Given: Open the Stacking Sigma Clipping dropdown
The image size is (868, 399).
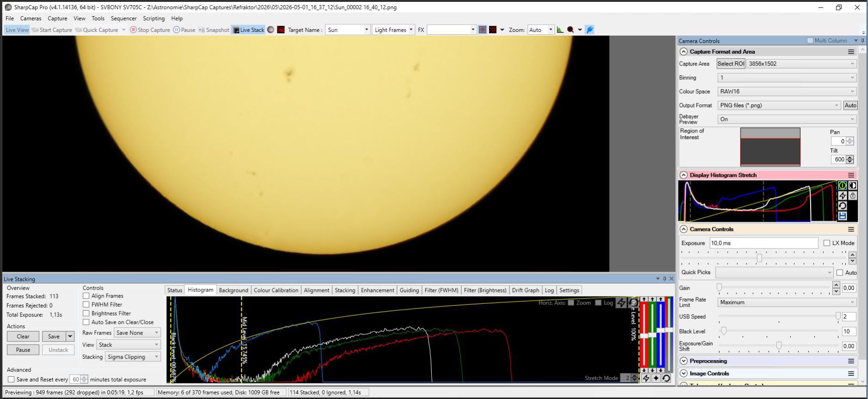Looking at the screenshot, I should pyautogui.click(x=133, y=357).
